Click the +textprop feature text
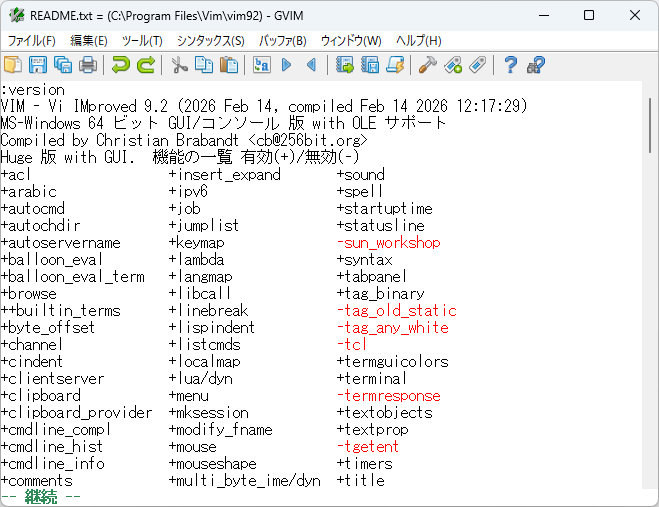Screen dimensions: 659x507 [373, 430]
